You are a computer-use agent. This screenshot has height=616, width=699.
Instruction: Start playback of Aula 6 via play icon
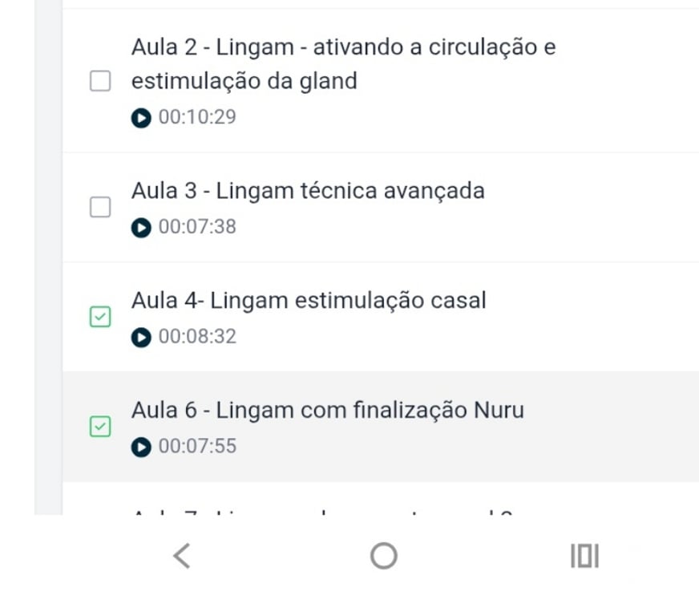(x=140, y=446)
